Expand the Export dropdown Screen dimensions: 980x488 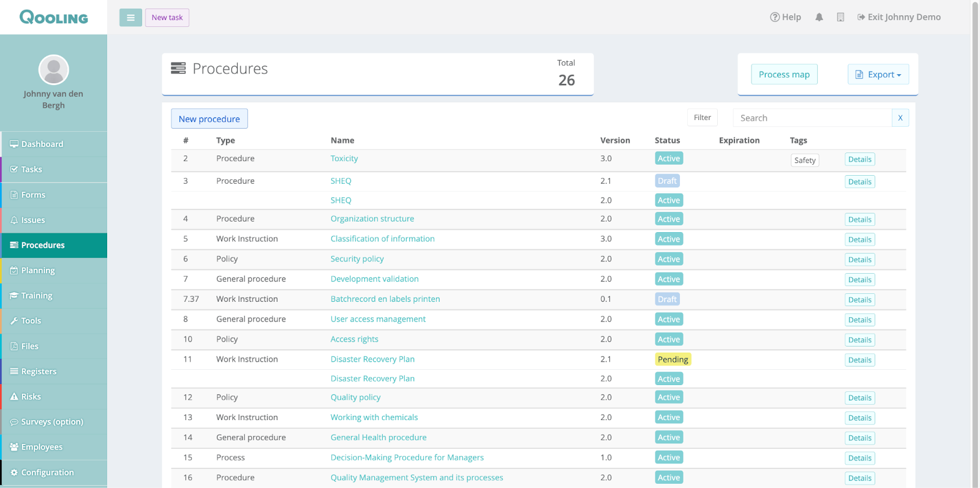(878, 74)
